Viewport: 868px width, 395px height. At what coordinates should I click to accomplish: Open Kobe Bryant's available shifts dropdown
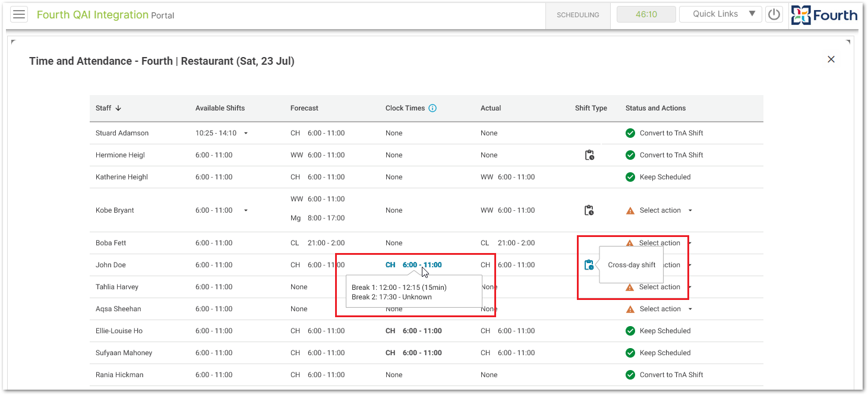pos(246,210)
